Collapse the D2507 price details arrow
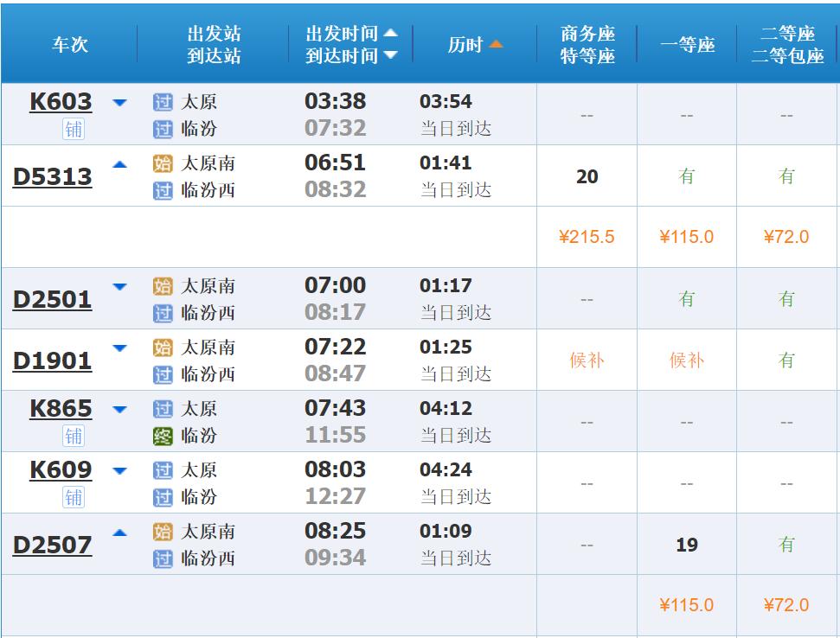Viewport: 840px width, 638px height. coord(120,533)
